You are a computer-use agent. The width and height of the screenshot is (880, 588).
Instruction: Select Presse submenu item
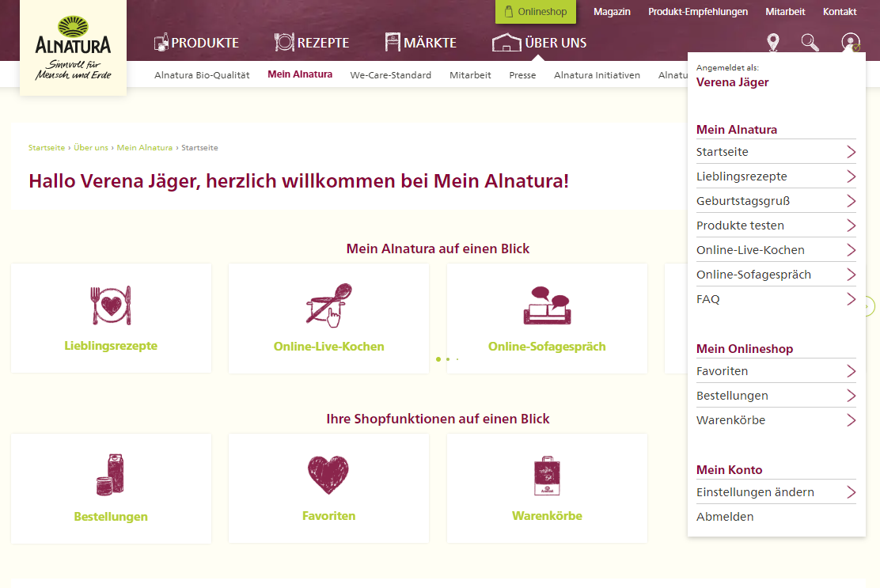pyautogui.click(x=522, y=75)
